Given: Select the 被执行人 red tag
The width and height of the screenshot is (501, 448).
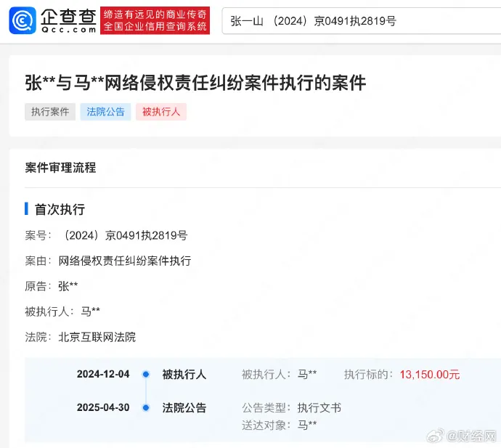Looking at the screenshot, I should click(161, 112).
